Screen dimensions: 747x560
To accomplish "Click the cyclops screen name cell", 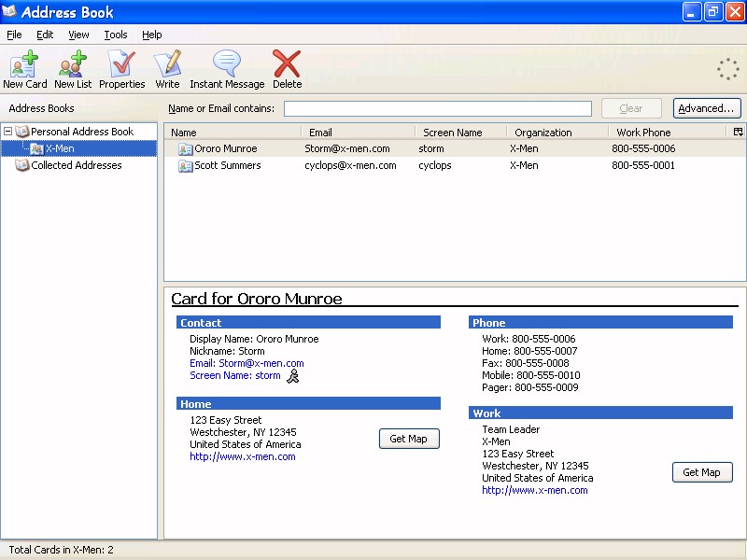I will coord(435,166).
